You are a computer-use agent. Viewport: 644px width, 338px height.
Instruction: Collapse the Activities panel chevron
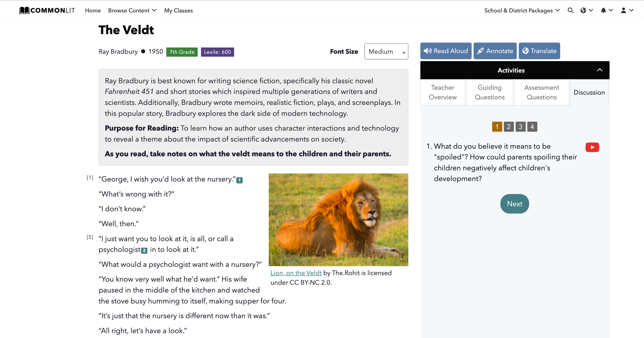[x=600, y=70]
